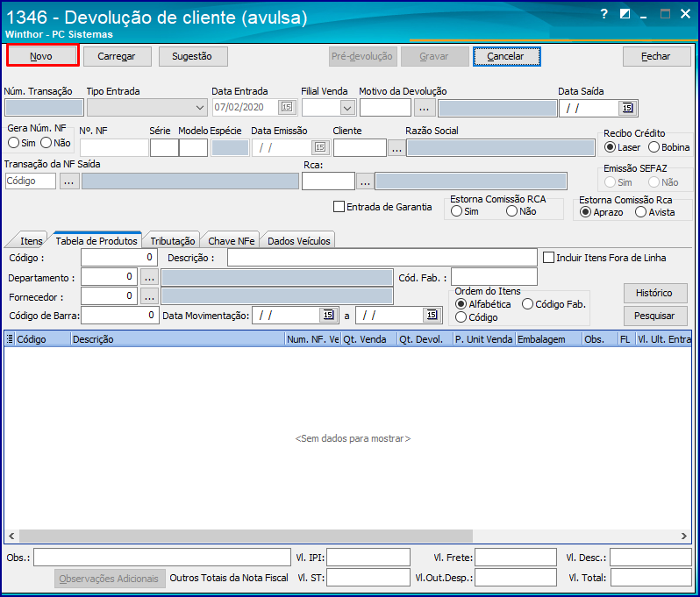This screenshot has width=700, height=597.
Task: Click the Nº. NF input field
Action: click(x=114, y=147)
